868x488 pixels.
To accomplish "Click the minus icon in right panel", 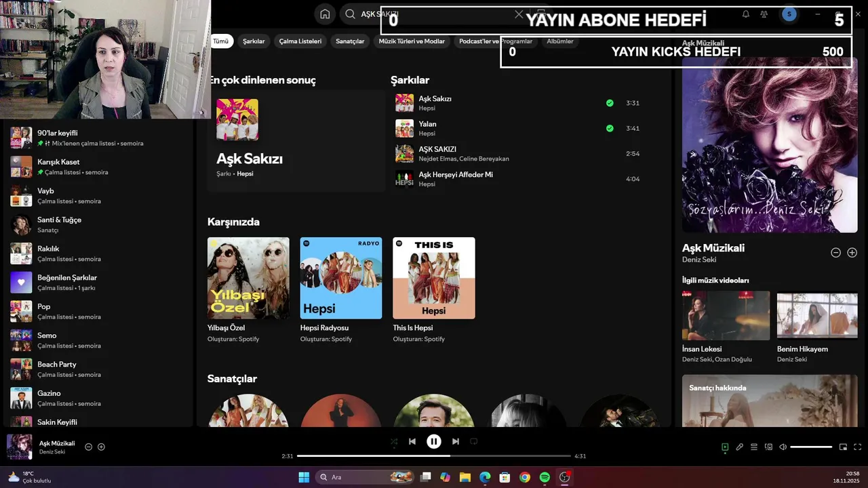I will pyautogui.click(x=836, y=252).
